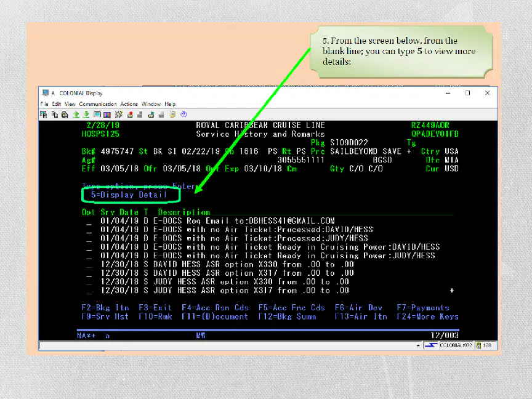Click the cursor position 12/003 indicator
This screenshot has height=399, width=532.
coord(445,336)
